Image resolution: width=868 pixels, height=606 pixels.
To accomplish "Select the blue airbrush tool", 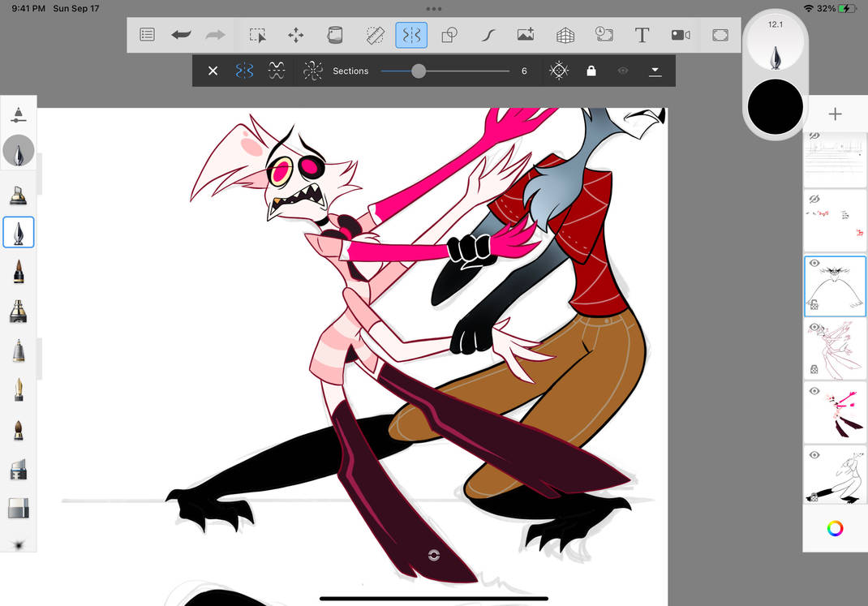I will (19, 469).
